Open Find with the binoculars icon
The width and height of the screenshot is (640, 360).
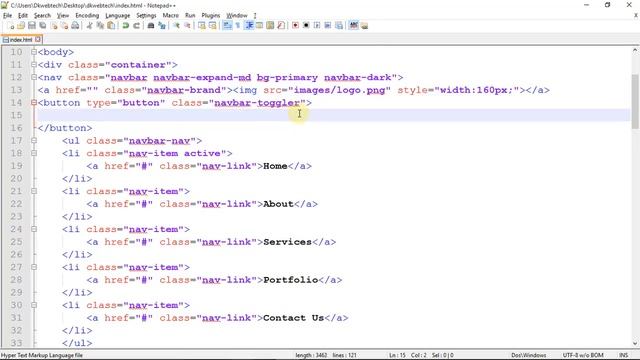(151, 26)
